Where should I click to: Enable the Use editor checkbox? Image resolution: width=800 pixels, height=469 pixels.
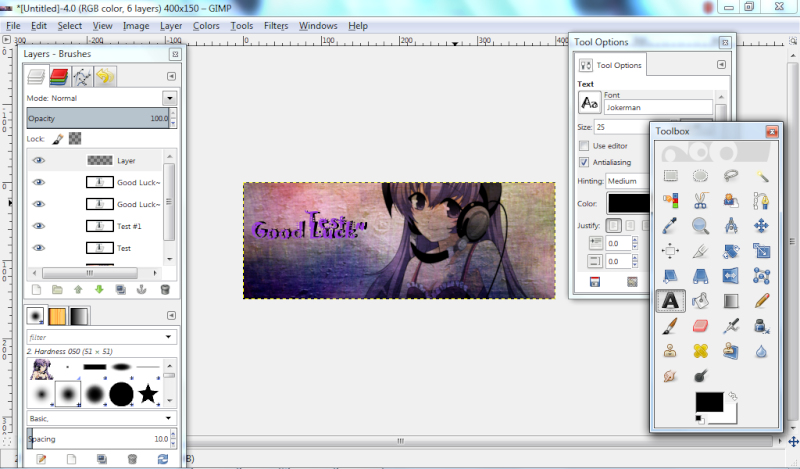coord(584,145)
